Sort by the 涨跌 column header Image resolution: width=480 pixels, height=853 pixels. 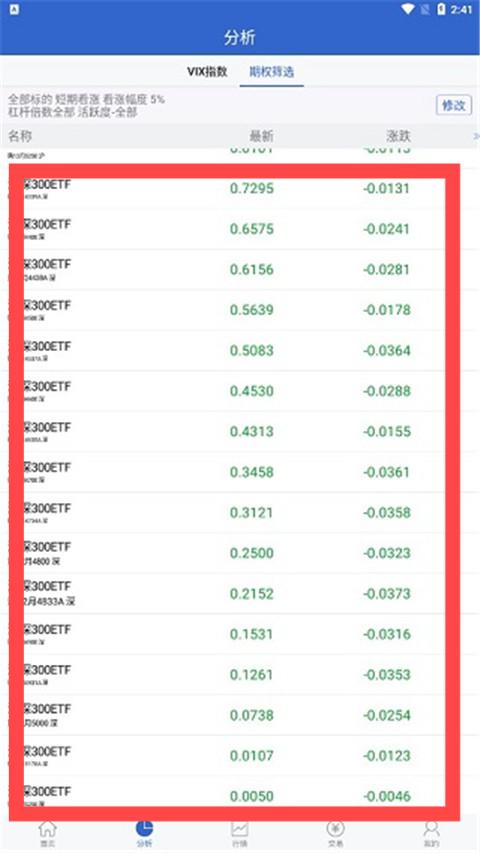398,136
